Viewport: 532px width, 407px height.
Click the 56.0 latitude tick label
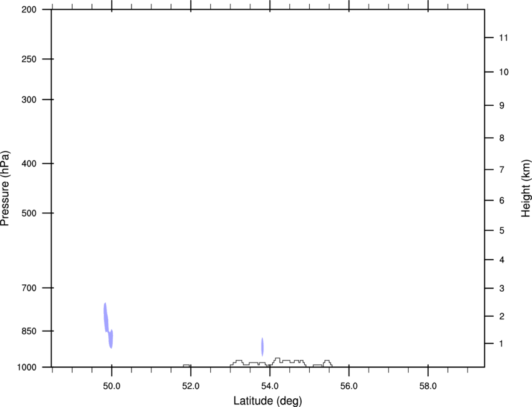point(349,386)
